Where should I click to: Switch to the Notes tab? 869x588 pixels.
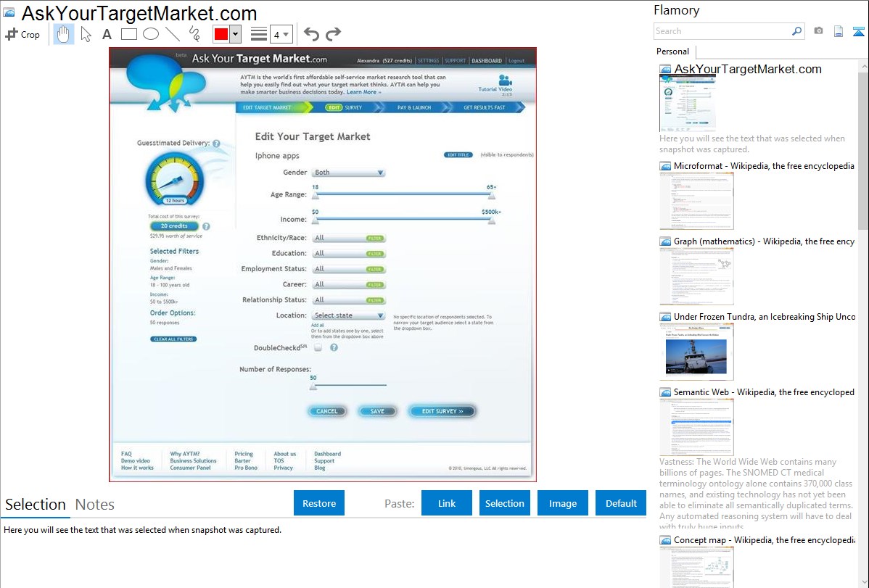[x=95, y=505]
